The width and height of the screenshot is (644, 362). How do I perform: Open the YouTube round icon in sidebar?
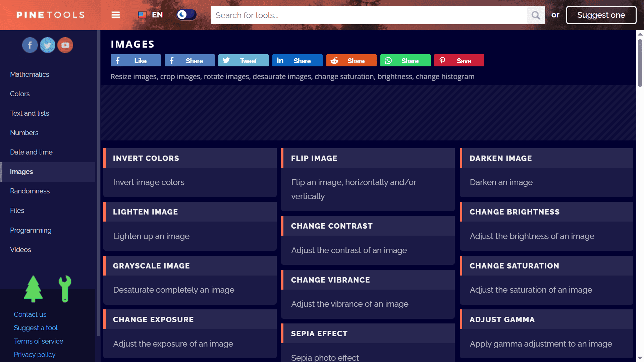coord(65,45)
